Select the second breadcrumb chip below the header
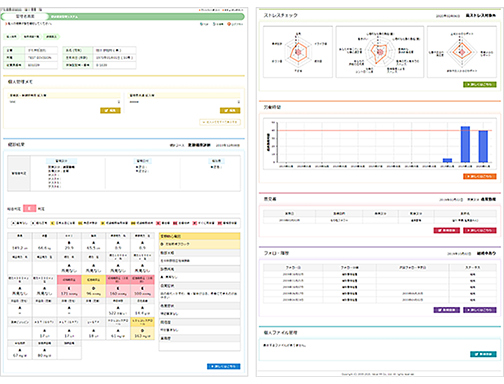 click(31, 37)
